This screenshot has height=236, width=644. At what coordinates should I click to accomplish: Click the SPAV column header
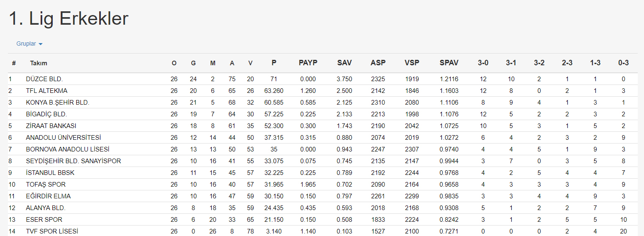(x=449, y=63)
